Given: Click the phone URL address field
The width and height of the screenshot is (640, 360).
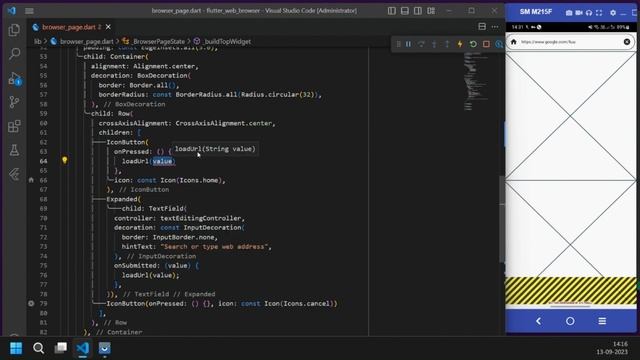Looking at the screenshot, I should [570, 42].
